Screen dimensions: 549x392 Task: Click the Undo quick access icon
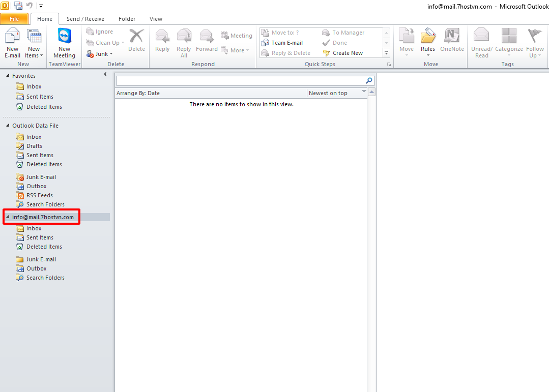30,6
